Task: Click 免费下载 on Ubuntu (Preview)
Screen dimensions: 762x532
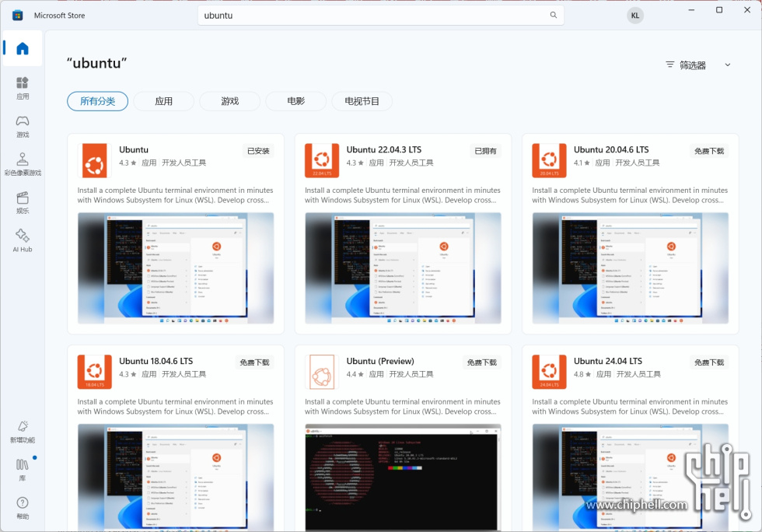Action: [481, 362]
